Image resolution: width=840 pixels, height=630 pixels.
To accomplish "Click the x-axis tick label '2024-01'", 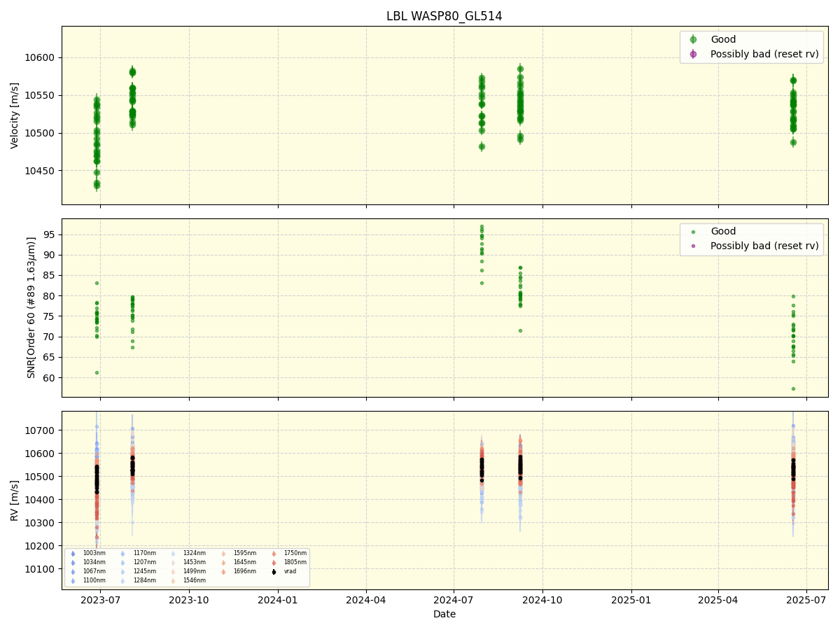I will [278, 600].
